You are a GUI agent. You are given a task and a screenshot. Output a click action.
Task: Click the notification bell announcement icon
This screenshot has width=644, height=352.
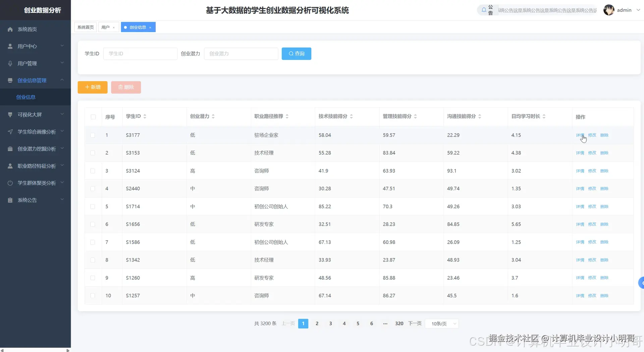tap(483, 10)
